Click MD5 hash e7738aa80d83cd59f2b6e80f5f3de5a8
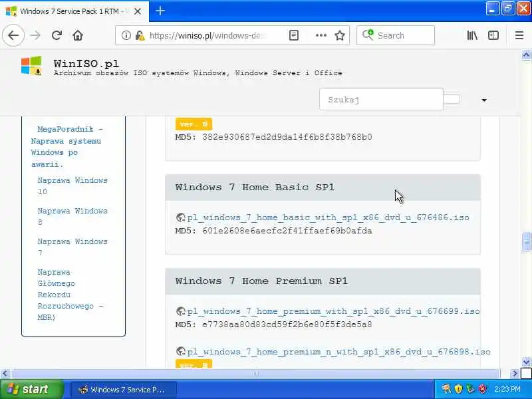This screenshot has height=399, width=532. pos(287,325)
